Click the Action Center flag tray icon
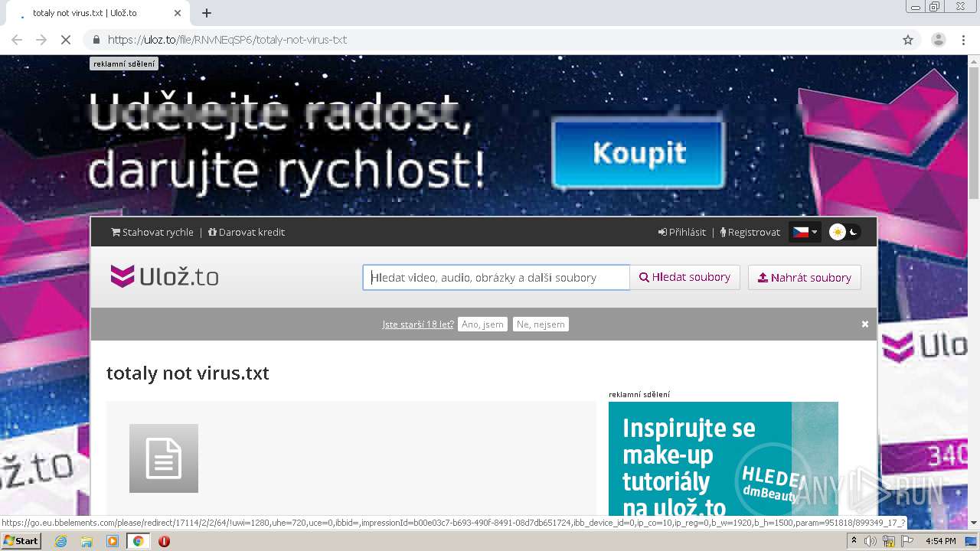 click(906, 541)
